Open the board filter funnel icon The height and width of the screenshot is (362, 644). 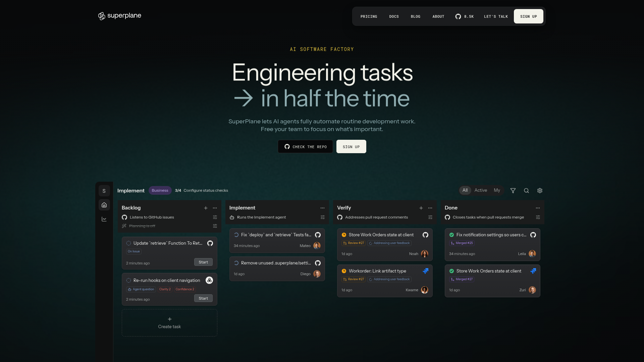(513, 190)
